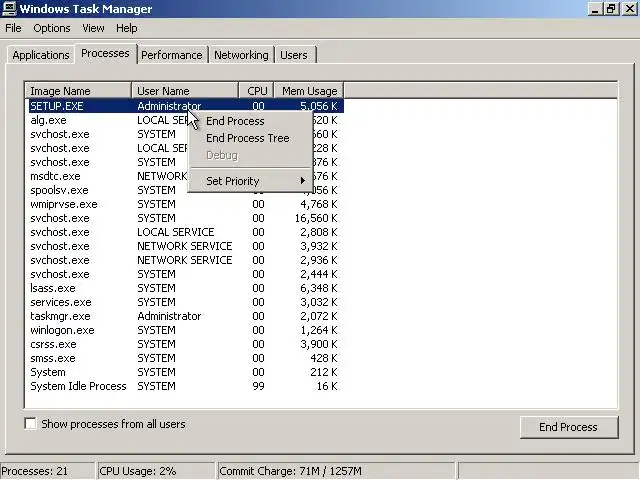The image size is (640, 480).
Task: Switch to the Performance tab
Action: pyautogui.click(x=172, y=55)
